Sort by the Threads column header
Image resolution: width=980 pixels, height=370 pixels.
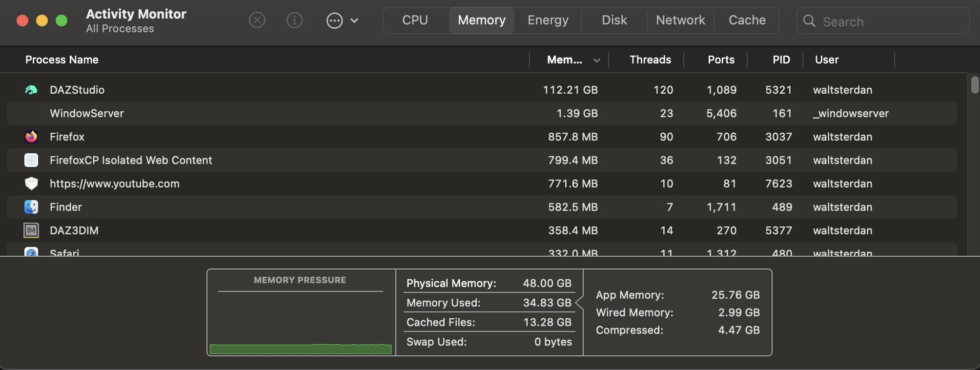click(650, 60)
